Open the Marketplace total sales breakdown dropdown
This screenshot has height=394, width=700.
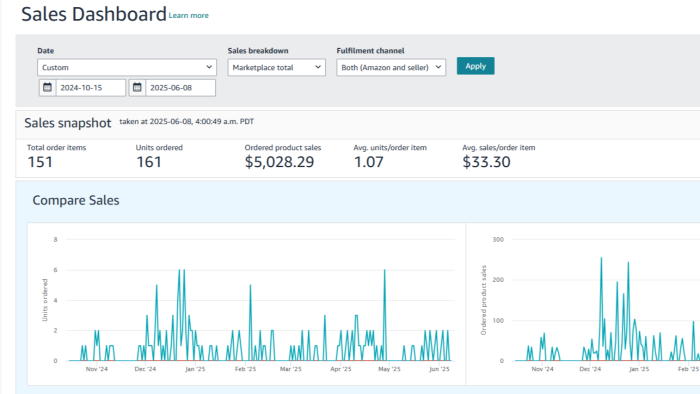click(276, 67)
